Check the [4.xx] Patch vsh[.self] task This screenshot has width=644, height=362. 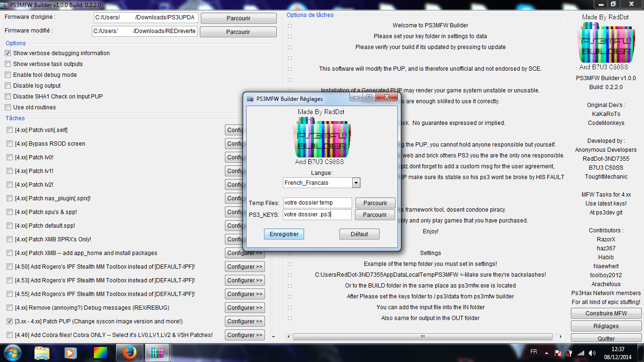(10, 130)
